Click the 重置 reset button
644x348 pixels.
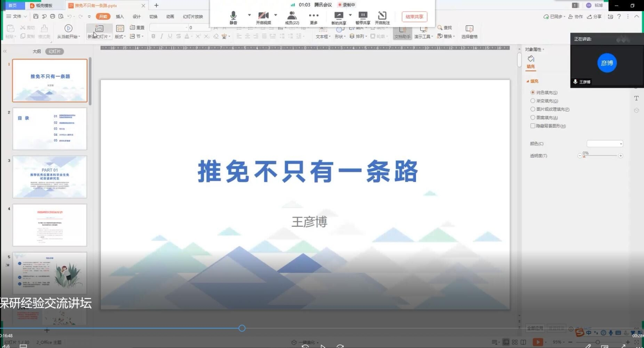tap(137, 28)
